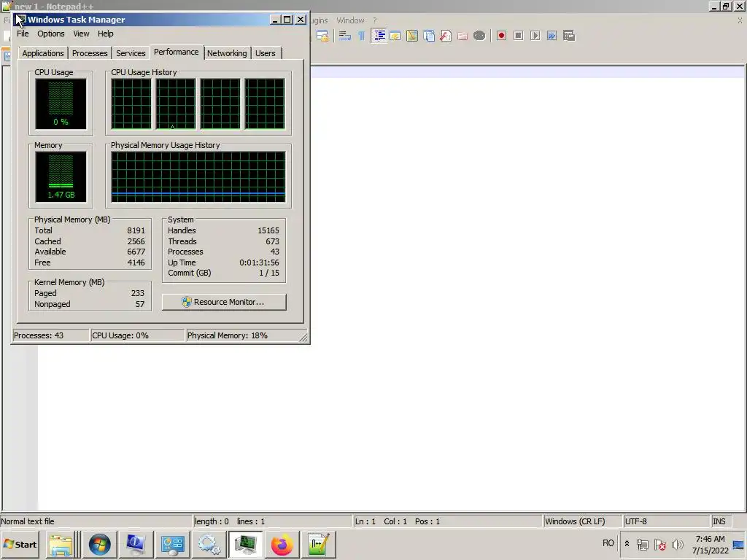Open Windows Explorer from taskbar
The height and width of the screenshot is (560, 747).
[x=61, y=545]
